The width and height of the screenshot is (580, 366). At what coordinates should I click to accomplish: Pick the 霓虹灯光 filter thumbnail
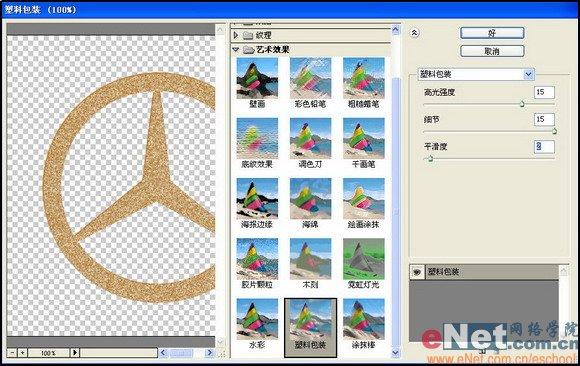pyautogui.click(x=364, y=259)
